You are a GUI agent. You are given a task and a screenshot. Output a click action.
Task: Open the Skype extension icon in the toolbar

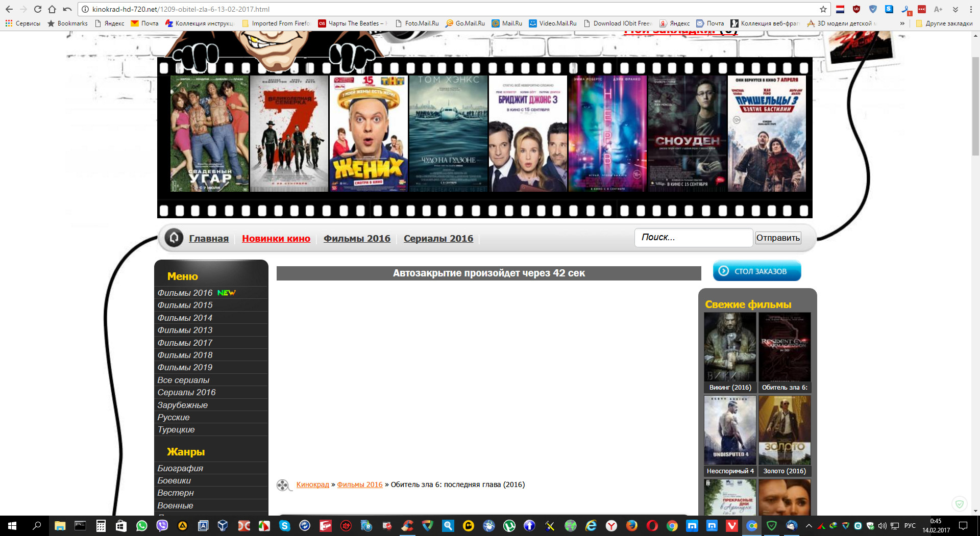(889, 9)
